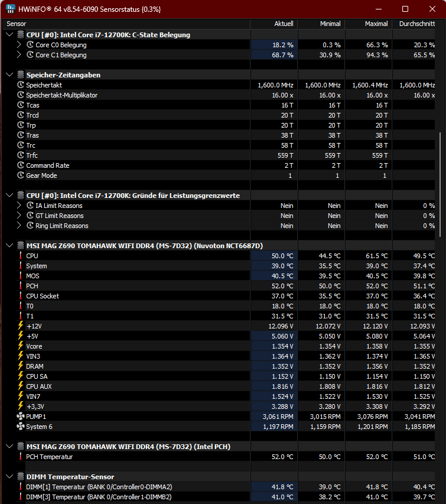Click the thermometer icon beside T1
The image size is (446, 504).
[21, 316]
